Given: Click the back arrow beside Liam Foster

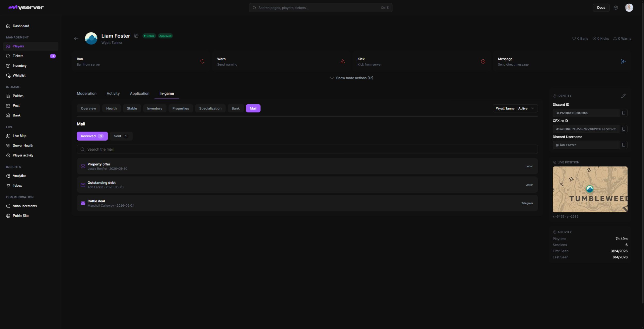Looking at the screenshot, I should pyautogui.click(x=76, y=39).
